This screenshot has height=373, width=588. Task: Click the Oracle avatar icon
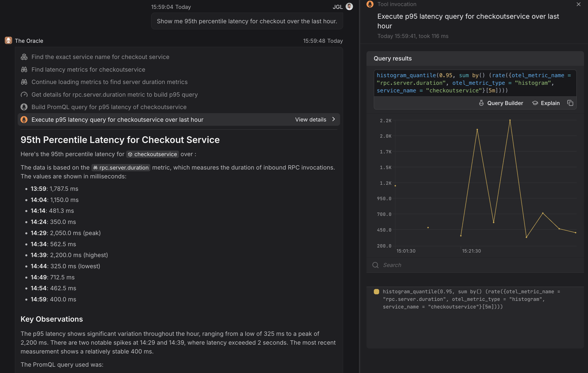(x=8, y=40)
